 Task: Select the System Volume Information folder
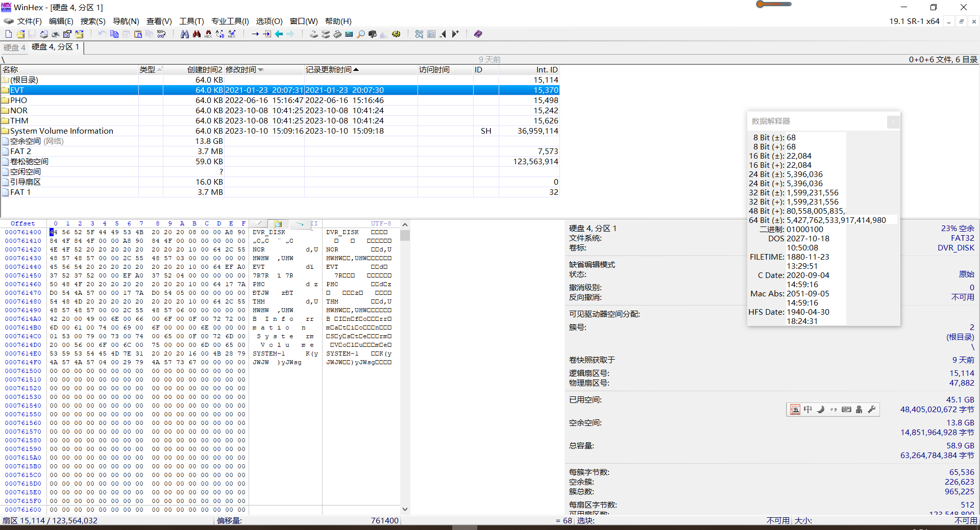coord(280,131)
